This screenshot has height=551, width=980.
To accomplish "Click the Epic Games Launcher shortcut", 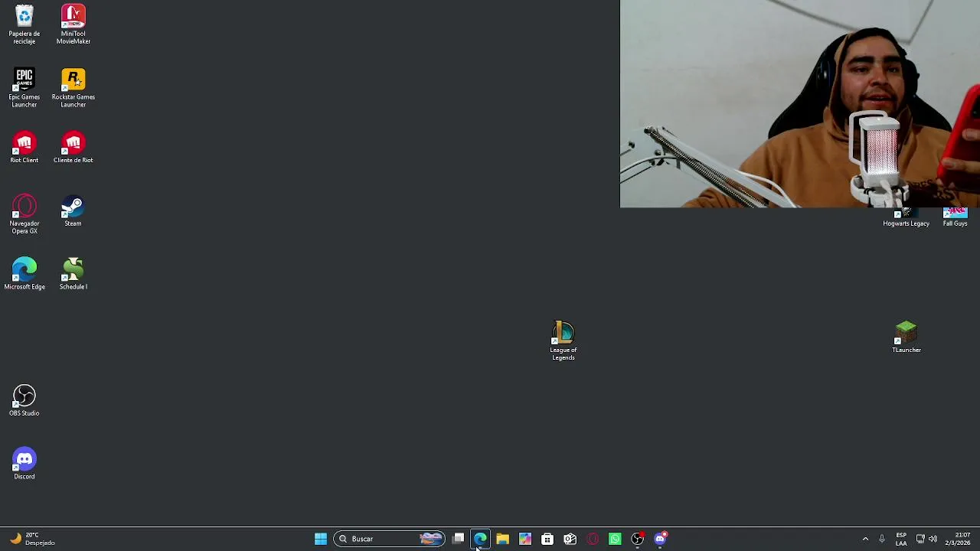I will [24, 88].
